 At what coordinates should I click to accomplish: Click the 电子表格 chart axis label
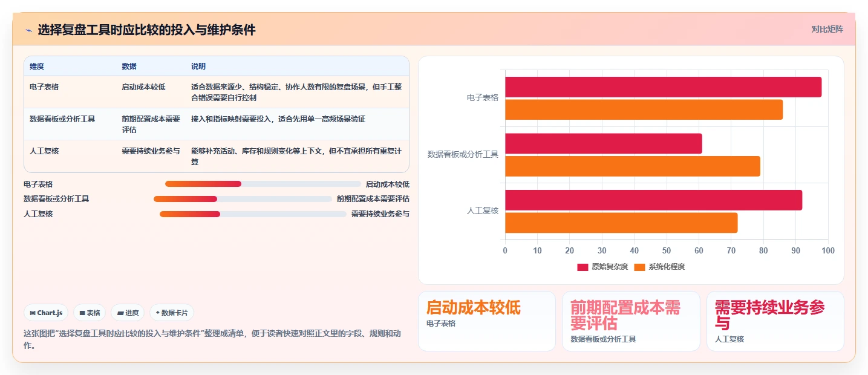point(483,97)
